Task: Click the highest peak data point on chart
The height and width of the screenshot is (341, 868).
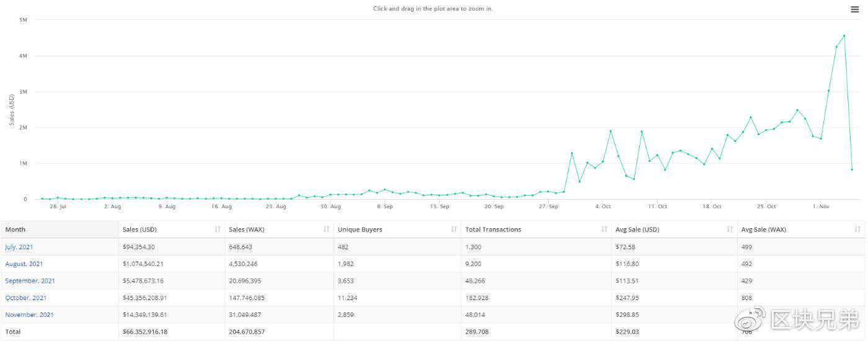Action: pos(844,35)
